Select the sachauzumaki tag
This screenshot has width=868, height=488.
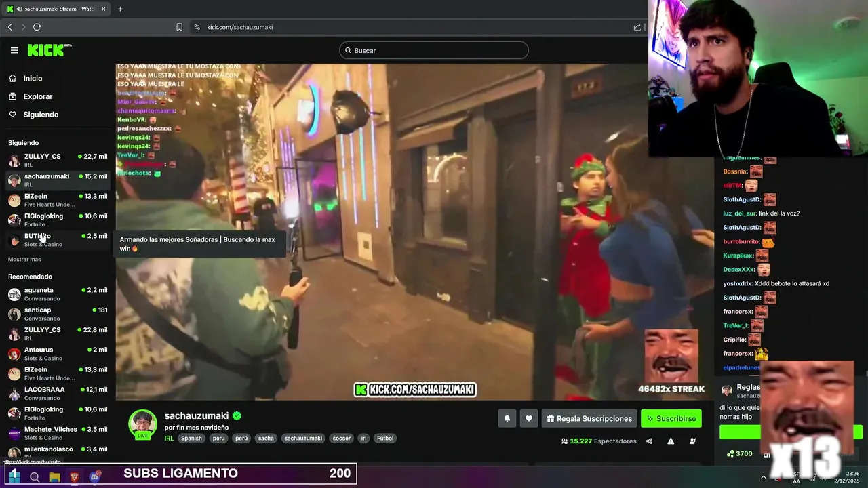click(x=303, y=438)
